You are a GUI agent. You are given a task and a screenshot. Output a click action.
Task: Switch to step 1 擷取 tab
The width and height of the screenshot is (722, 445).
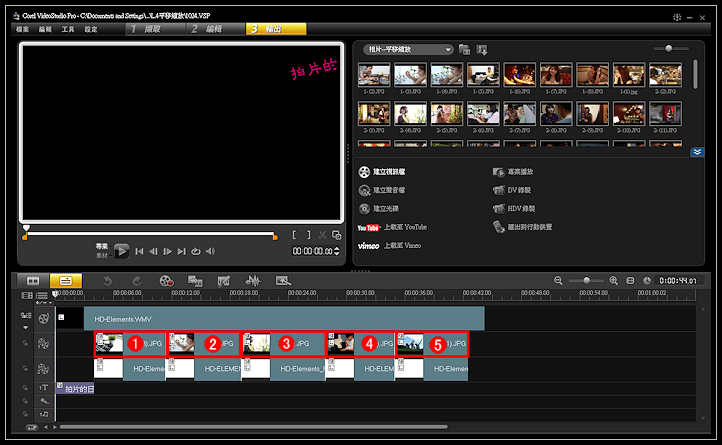[155, 29]
